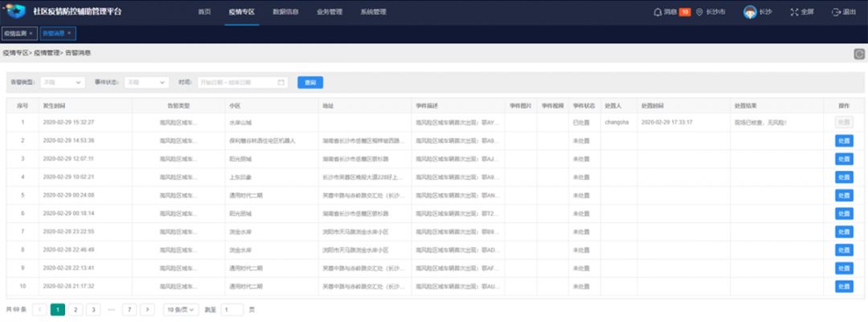Image resolution: width=868 pixels, height=322 pixels.
Task: Switch to the 疫情监测 tab
Action: (18, 33)
